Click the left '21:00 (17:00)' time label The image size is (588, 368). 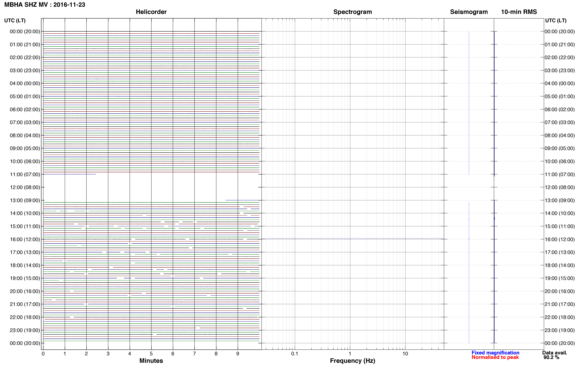point(25,304)
